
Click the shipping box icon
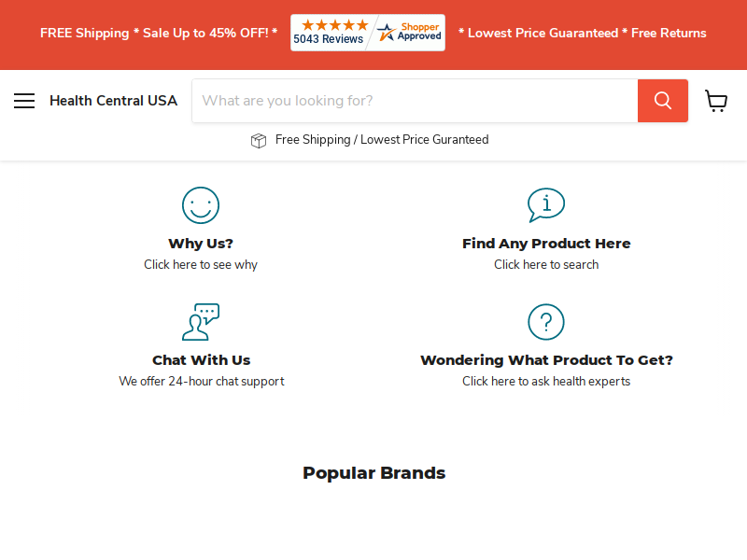pyautogui.click(x=259, y=141)
